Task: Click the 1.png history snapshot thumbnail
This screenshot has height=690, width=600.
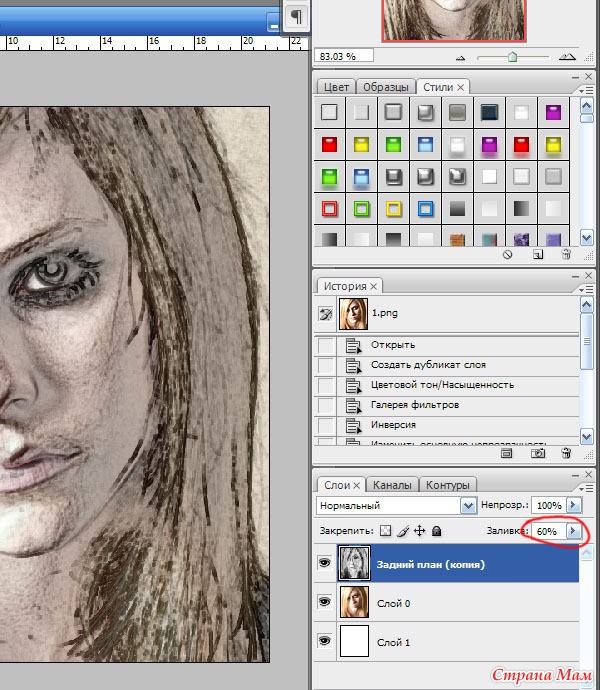Action: 353,314
